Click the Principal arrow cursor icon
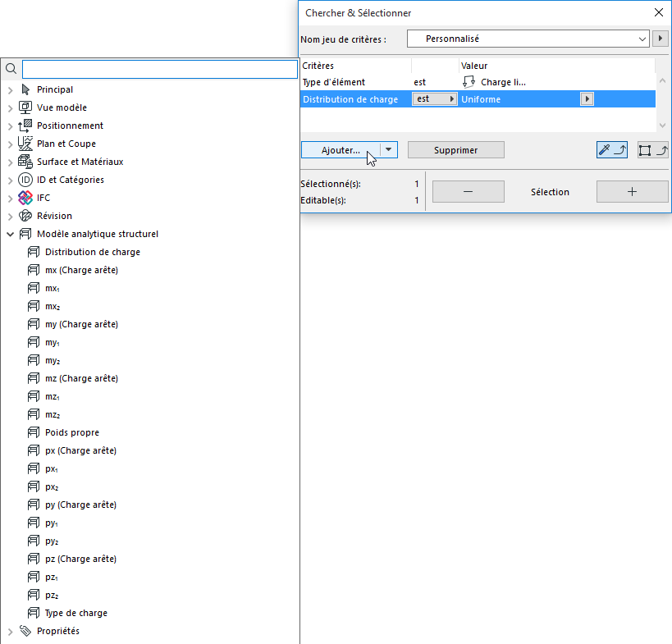The width and height of the screenshot is (672, 644). point(25,89)
